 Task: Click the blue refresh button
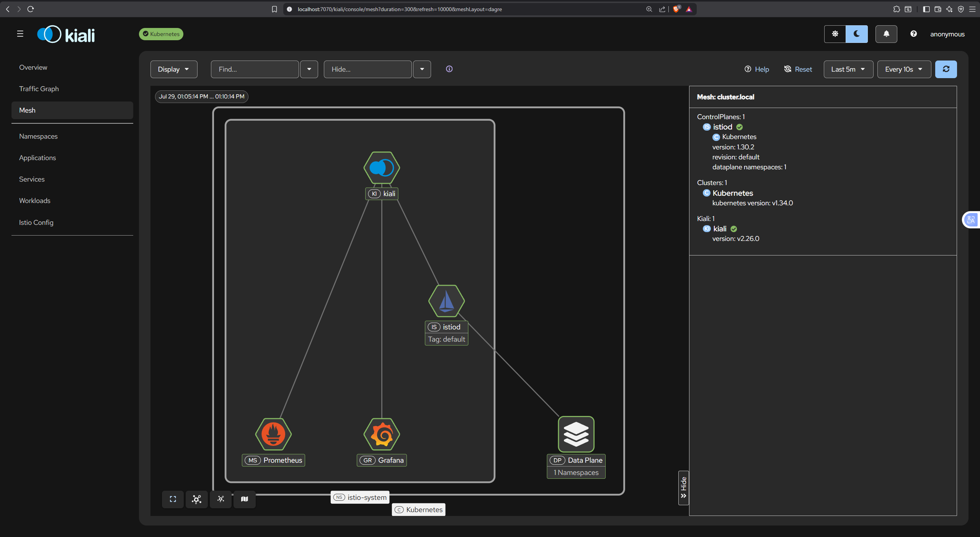click(x=946, y=69)
